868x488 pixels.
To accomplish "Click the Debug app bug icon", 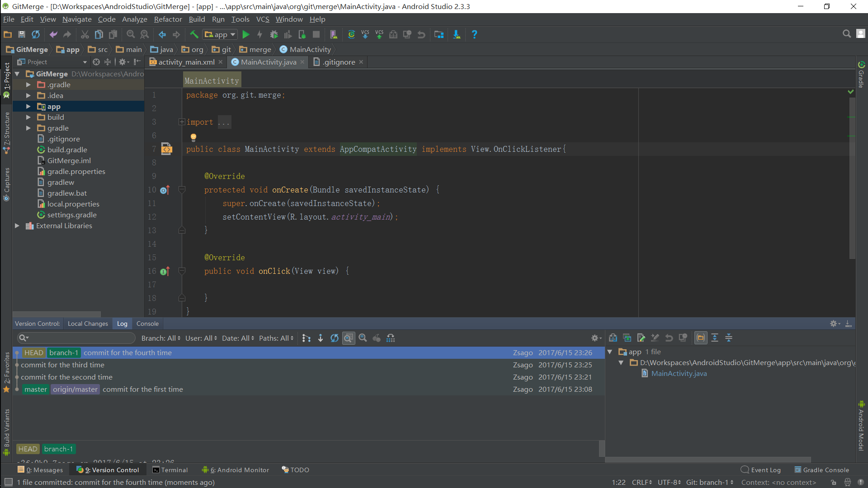I will coord(274,34).
